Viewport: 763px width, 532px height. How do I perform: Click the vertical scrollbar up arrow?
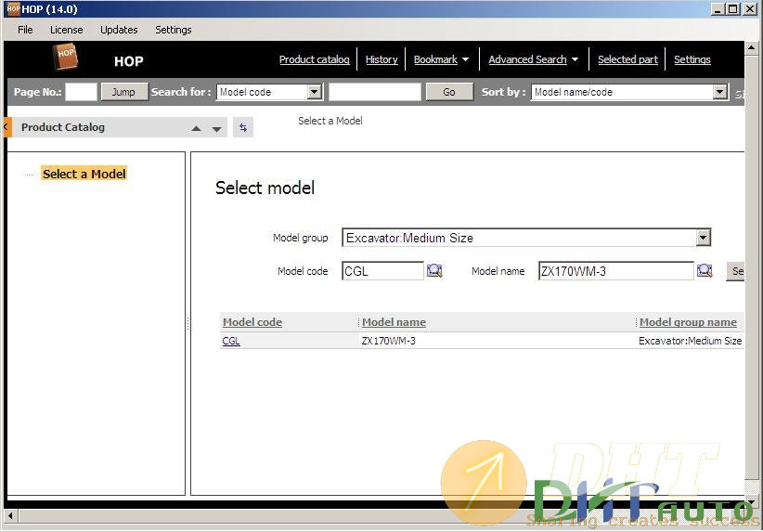point(751,47)
